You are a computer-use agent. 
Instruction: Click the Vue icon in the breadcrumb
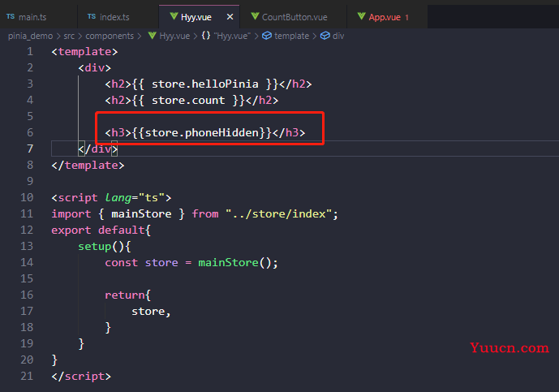(153, 36)
